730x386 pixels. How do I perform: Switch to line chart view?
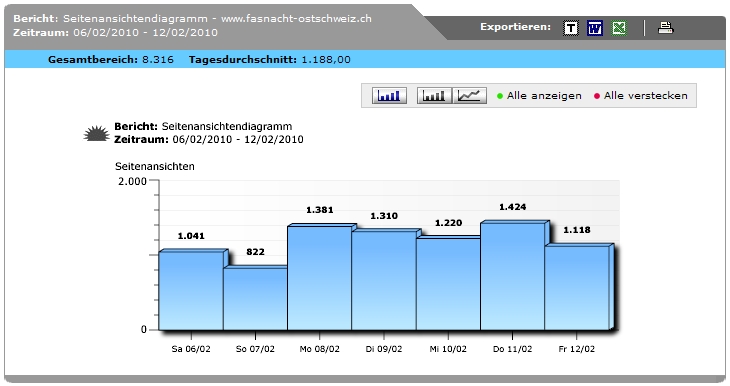click(x=469, y=95)
